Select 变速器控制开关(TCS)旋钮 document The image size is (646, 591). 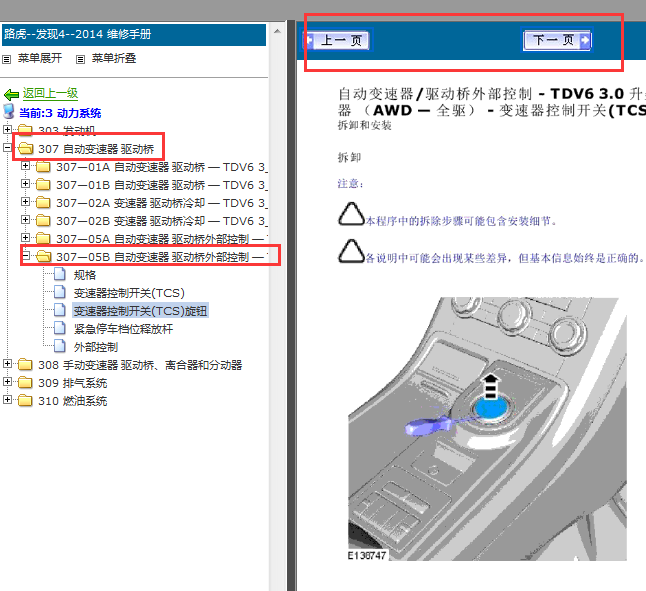(140, 311)
